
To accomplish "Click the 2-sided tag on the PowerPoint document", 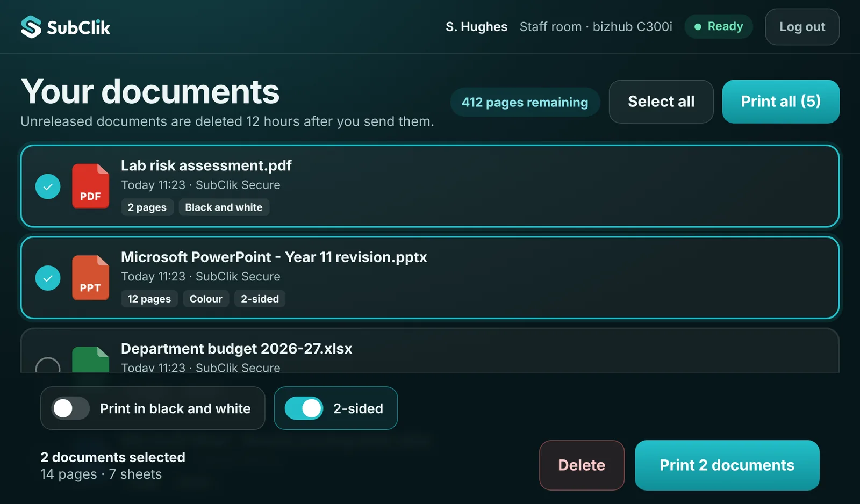I will (260, 299).
